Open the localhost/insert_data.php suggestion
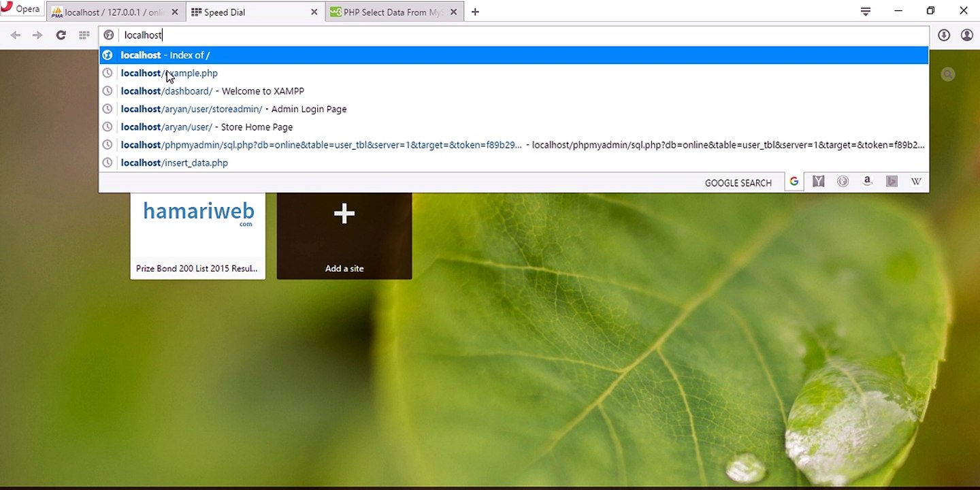Screen dimensions: 980x490 (514, 163)
